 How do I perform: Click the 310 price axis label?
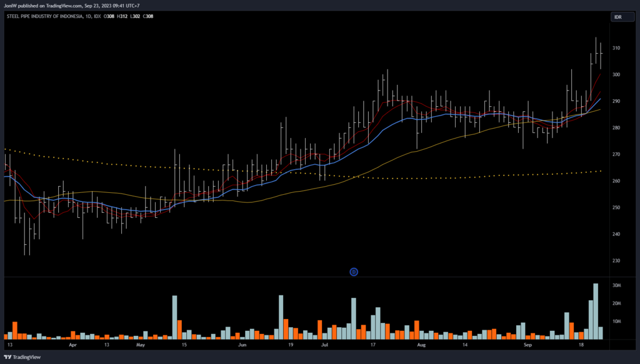point(616,48)
